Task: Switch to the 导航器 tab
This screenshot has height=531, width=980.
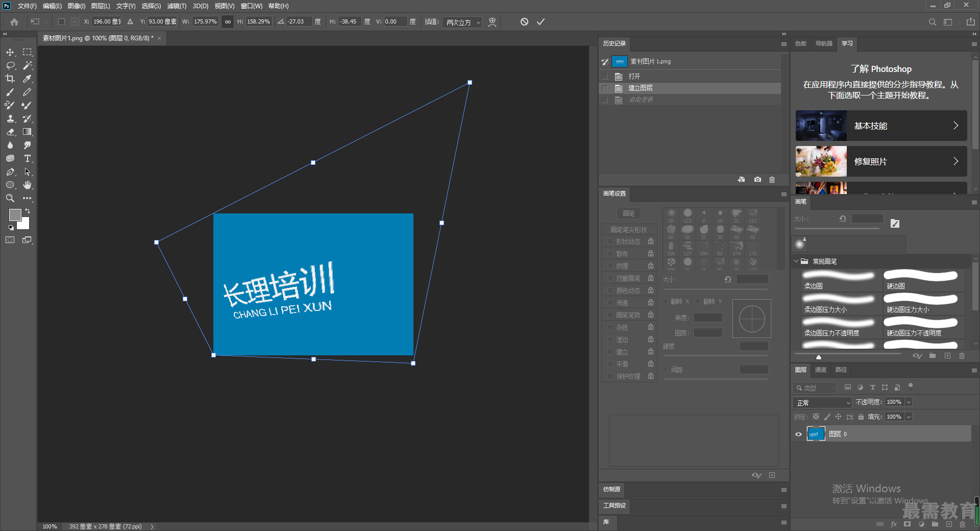Action: tap(824, 43)
